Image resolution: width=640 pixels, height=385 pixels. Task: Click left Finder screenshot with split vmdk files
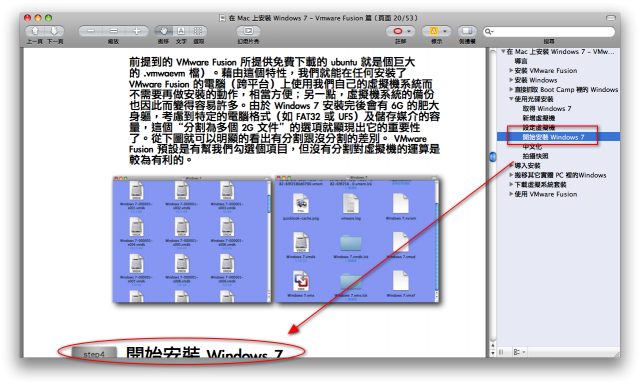click(192, 240)
